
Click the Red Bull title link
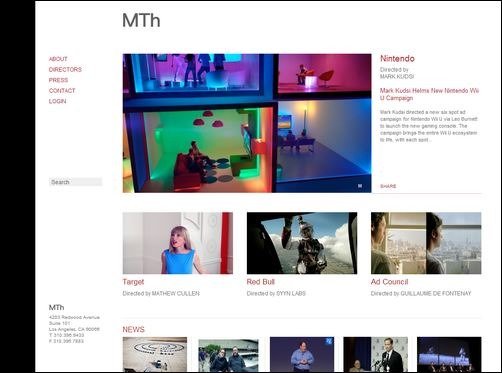click(x=261, y=282)
